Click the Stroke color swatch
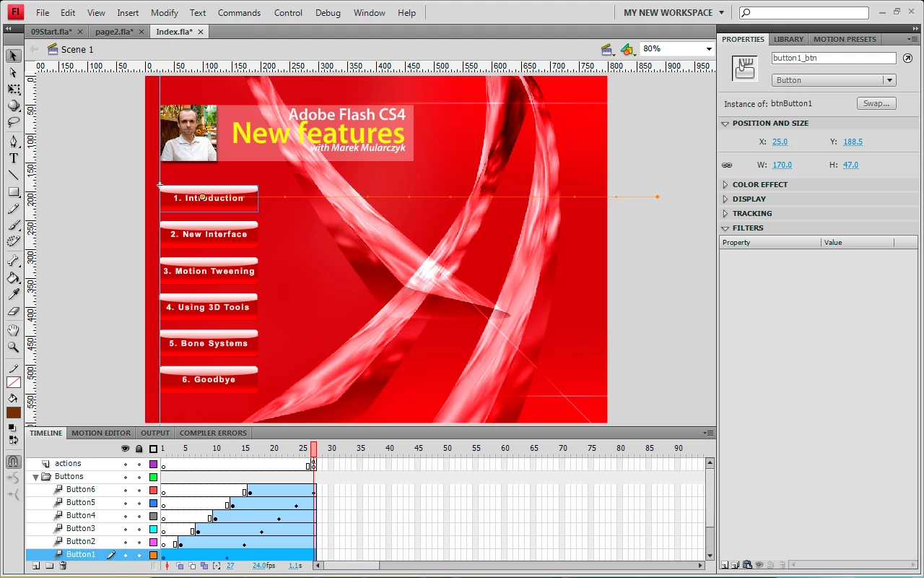 pyautogui.click(x=14, y=383)
